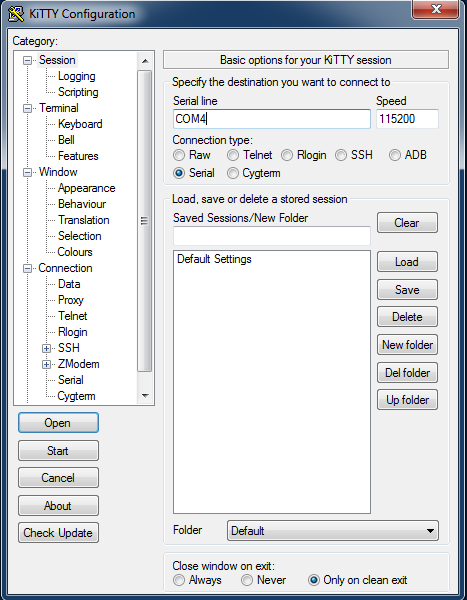
Task: Click the Clear button
Action: tap(407, 223)
